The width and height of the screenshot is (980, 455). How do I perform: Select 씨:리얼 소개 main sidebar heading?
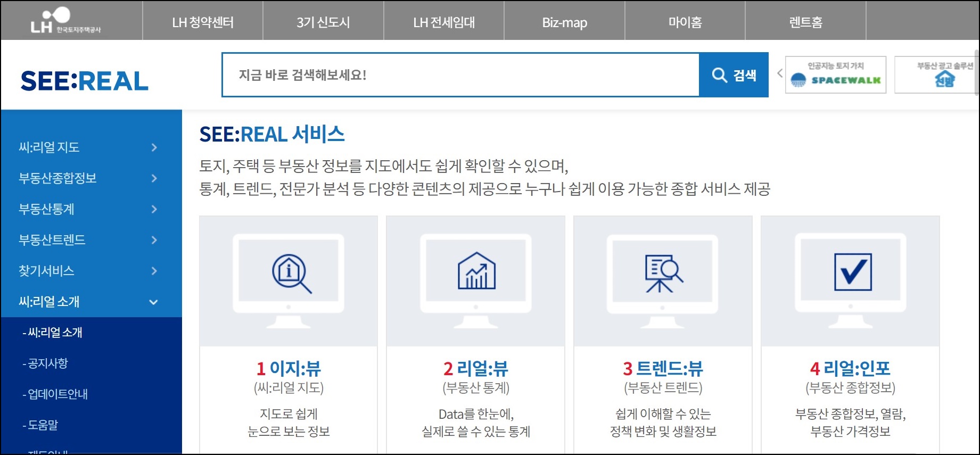49,302
